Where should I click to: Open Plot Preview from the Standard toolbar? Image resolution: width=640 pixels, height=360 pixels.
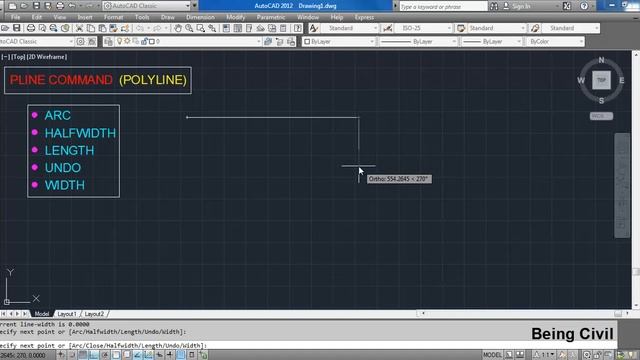coord(42,28)
